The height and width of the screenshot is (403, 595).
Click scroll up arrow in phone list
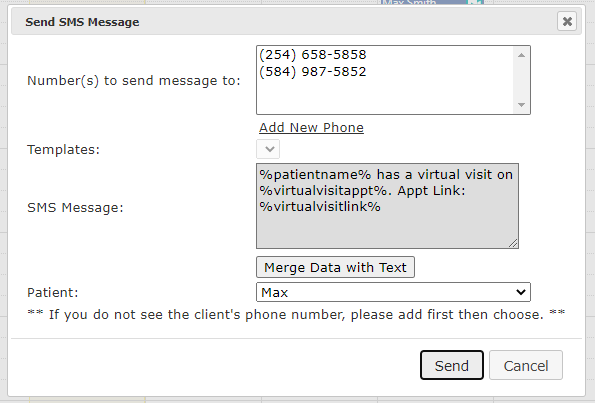click(521, 55)
